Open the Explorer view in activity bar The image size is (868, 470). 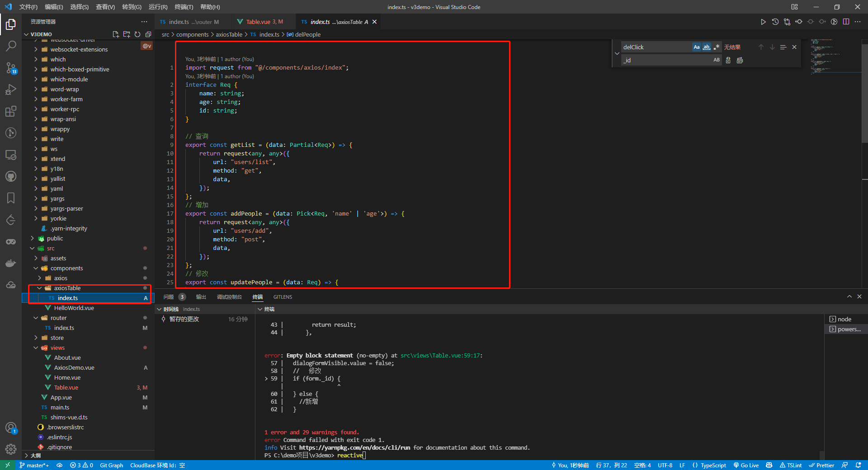(11, 24)
